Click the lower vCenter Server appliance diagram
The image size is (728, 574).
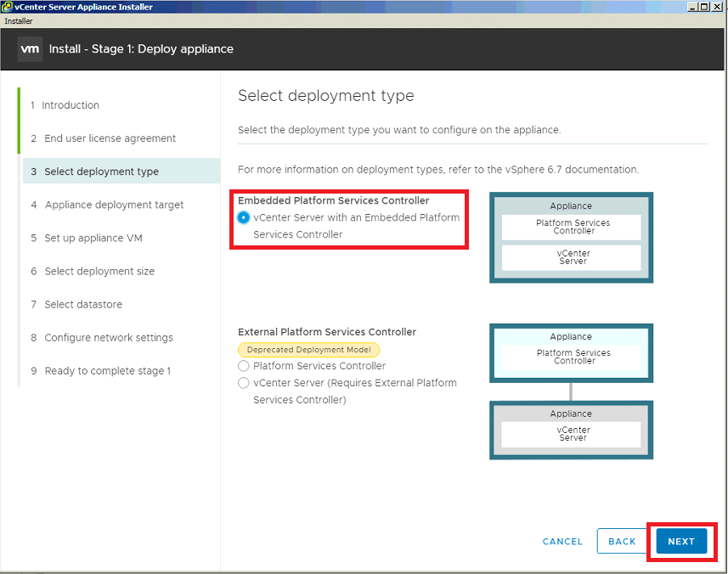point(571,430)
